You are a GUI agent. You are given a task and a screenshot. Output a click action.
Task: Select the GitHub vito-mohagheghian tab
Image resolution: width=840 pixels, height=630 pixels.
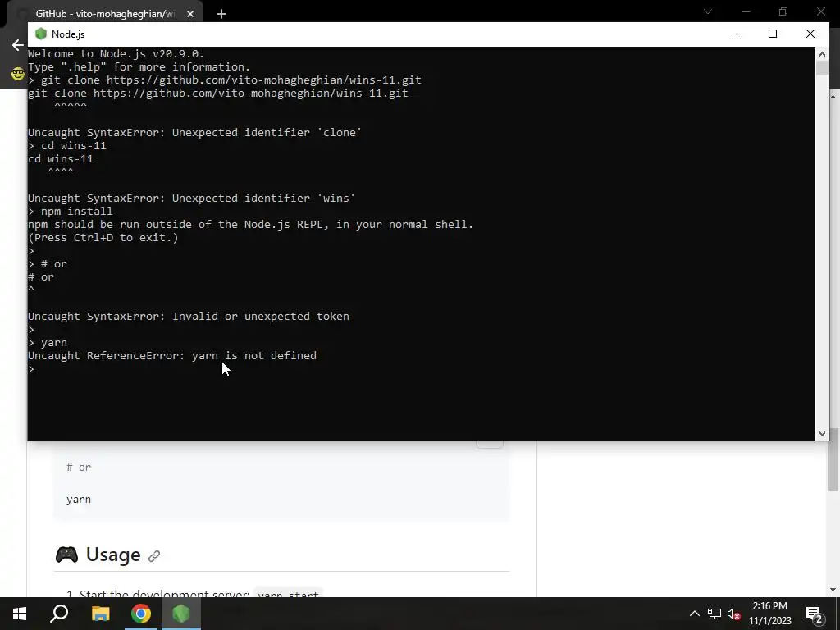coord(105,14)
